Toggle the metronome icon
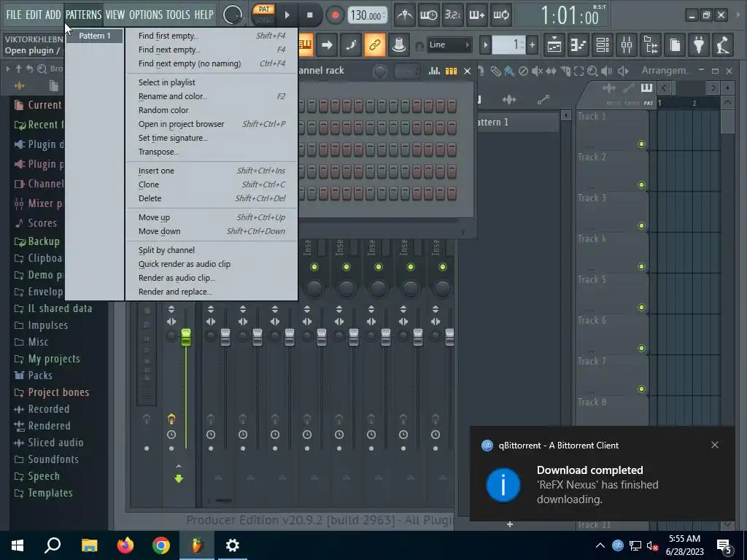747x560 pixels. pyautogui.click(x=404, y=15)
